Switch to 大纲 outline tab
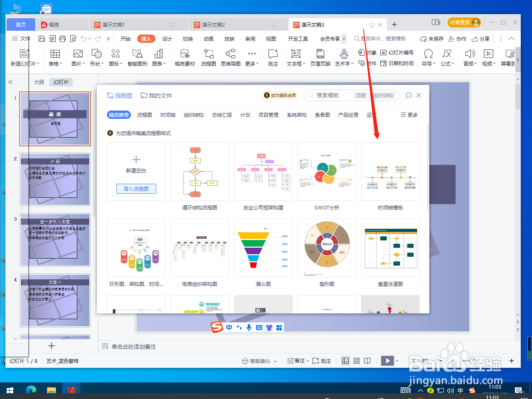The height and width of the screenshot is (399, 532). click(39, 82)
